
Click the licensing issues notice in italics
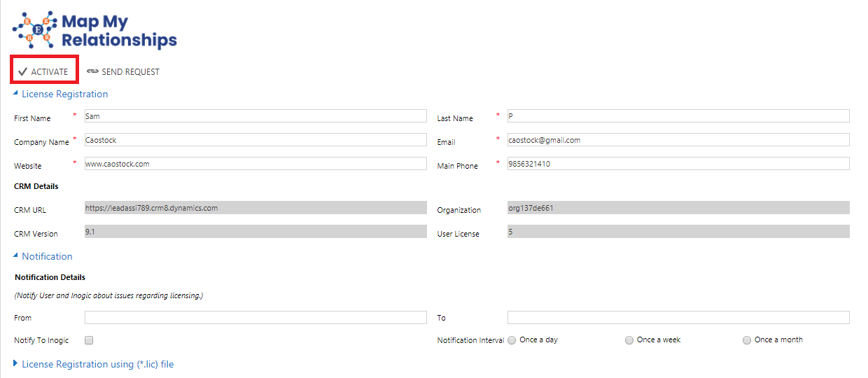pyautogui.click(x=108, y=296)
